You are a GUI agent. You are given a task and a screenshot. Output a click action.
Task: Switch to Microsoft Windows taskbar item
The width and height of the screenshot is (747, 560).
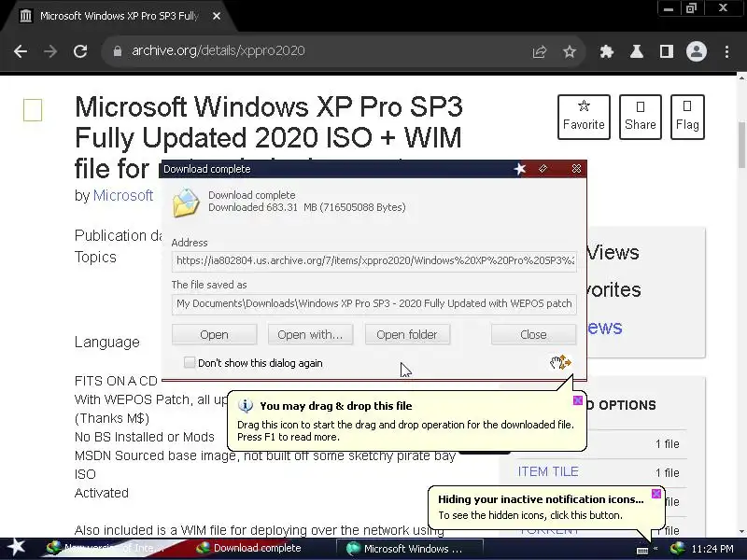410,549
